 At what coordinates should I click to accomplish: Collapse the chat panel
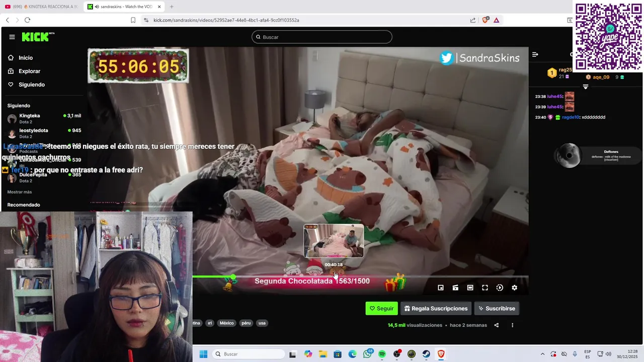click(535, 54)
